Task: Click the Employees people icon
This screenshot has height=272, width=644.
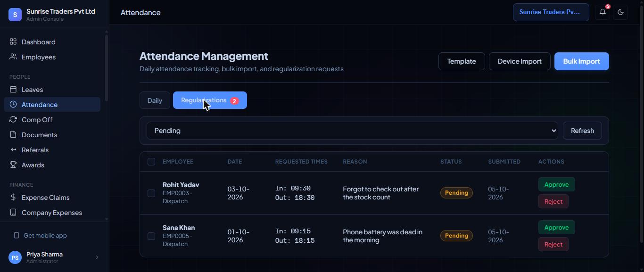Action: tap(13, 57)
